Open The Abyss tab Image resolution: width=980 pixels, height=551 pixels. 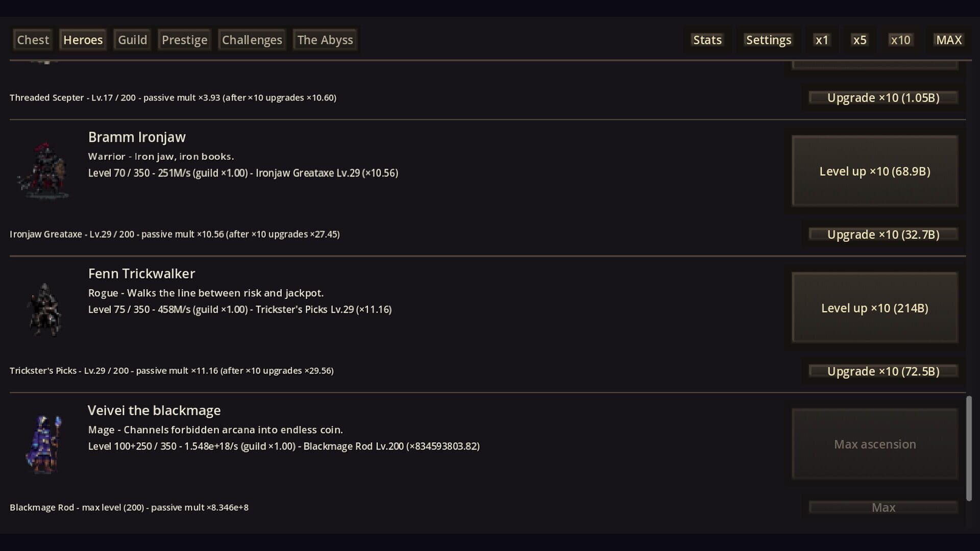click(325, 39)
